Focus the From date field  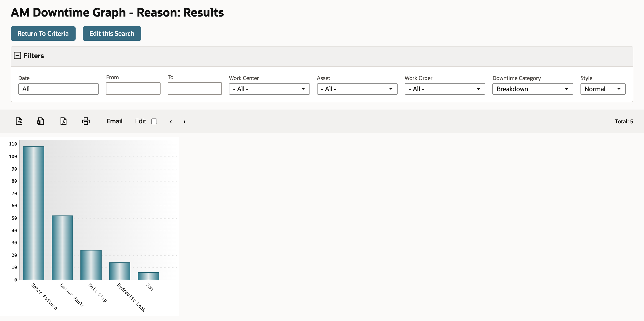(133, 89)
